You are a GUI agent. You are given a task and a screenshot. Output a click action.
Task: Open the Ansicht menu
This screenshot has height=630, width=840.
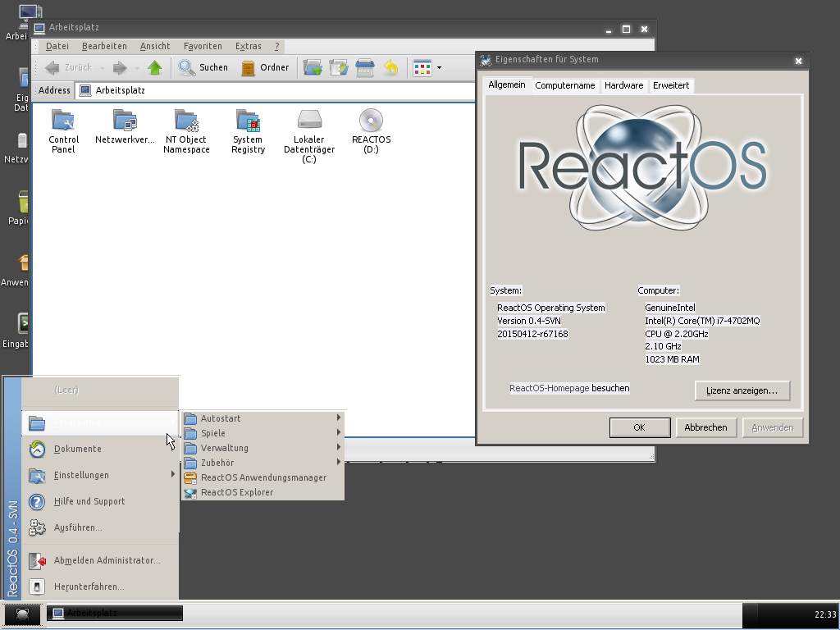pyautogui.click(x=155, y=46)
